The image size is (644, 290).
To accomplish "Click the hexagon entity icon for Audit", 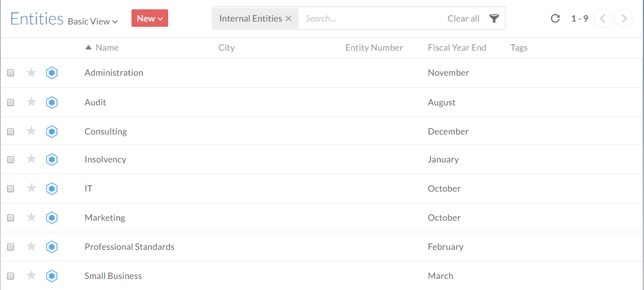I will click(x=52, y=102).
